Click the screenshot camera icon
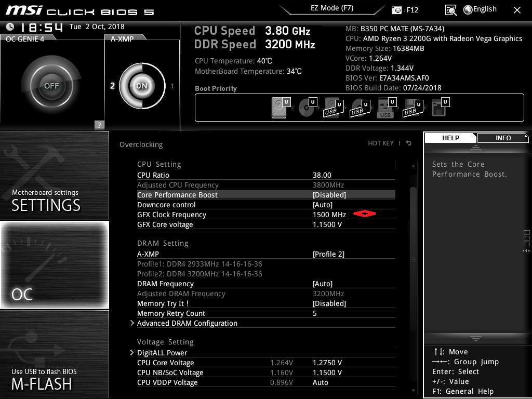The height and width of the screenshot is (399, 532). coord(396,10)
